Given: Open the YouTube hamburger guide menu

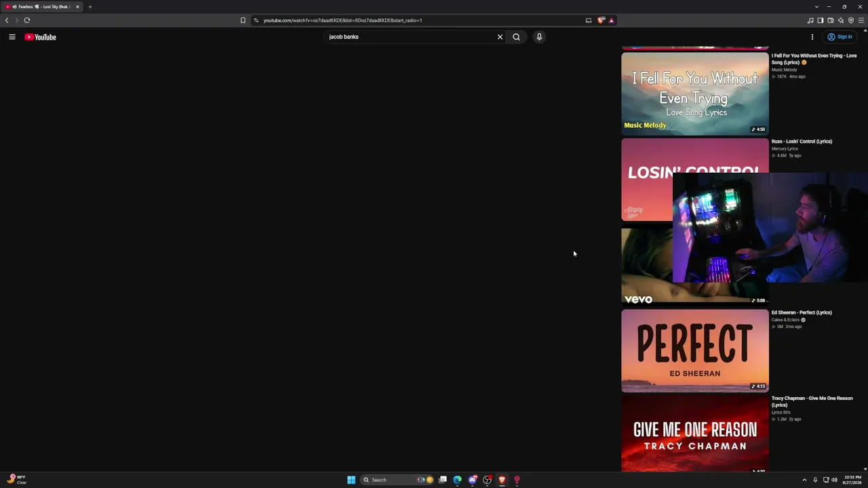Looking at the screenshot, I should 12,37.
